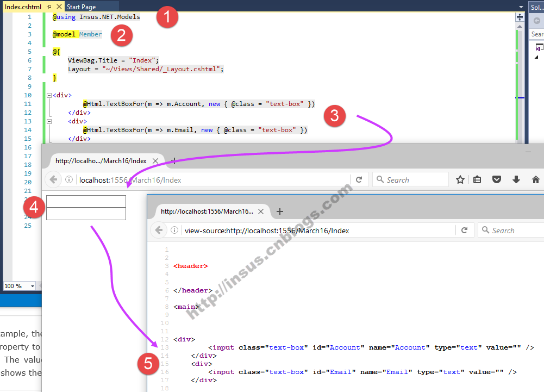Open a new tab in view-source window

click(280, 211)
